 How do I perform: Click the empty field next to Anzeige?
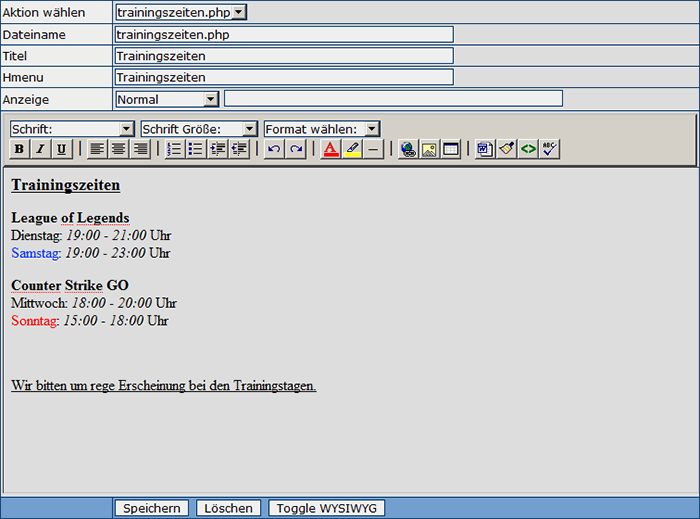click(393, 98)
